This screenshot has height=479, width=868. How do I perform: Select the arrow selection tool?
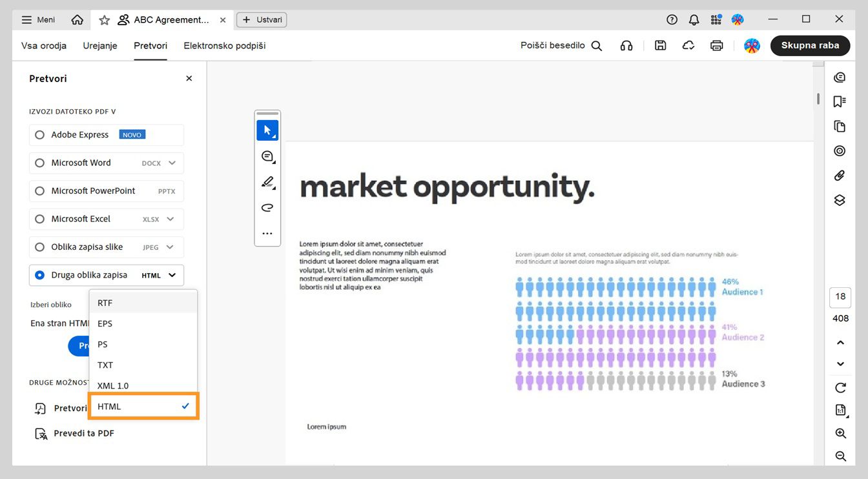(267, 130)
